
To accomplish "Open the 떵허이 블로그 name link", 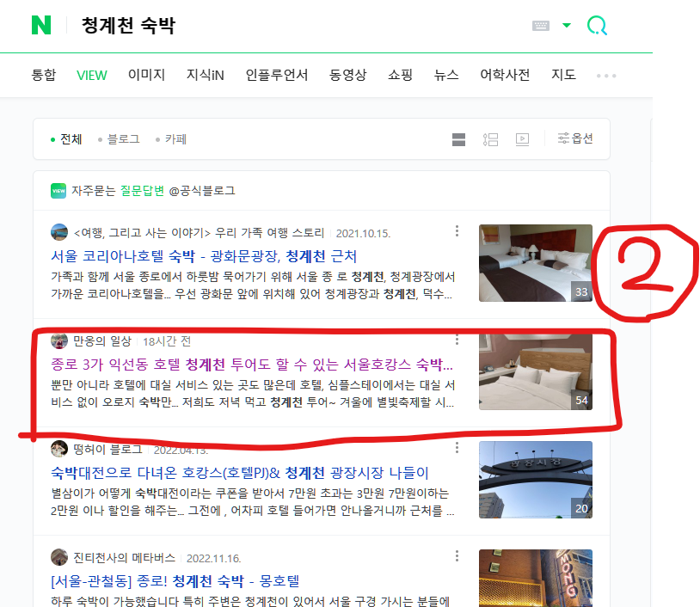I will click(108, 450).
